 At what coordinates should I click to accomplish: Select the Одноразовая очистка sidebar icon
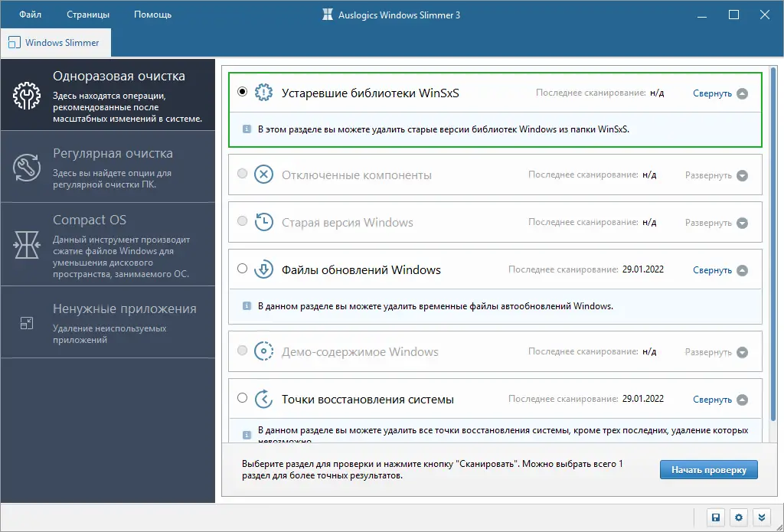click(25, 94)
